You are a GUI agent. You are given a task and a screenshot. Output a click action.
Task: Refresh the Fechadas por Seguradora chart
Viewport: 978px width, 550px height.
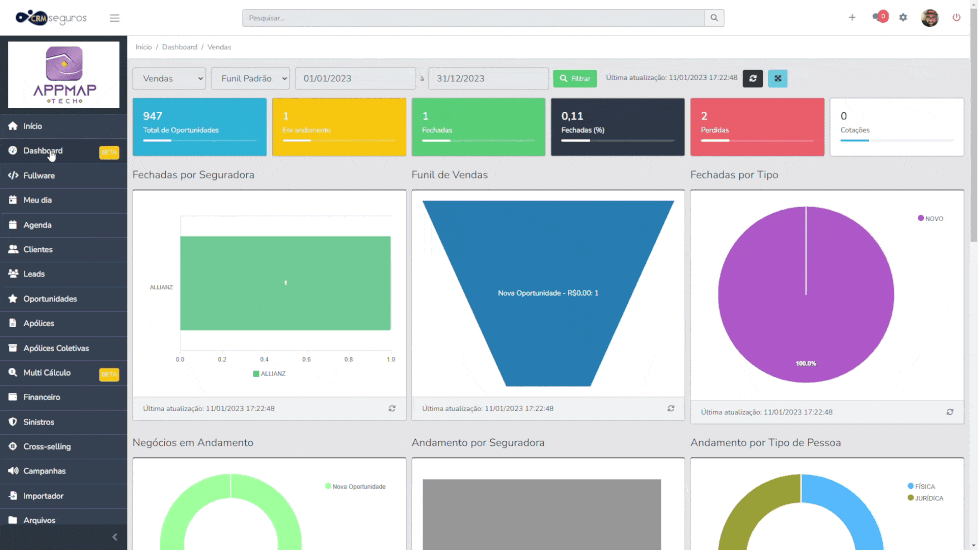(392, 408)
